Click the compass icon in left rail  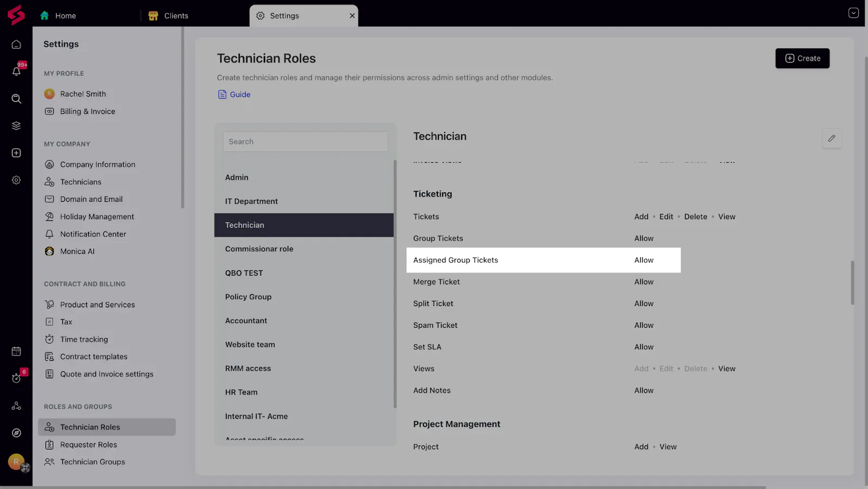(x=16, y=433)
